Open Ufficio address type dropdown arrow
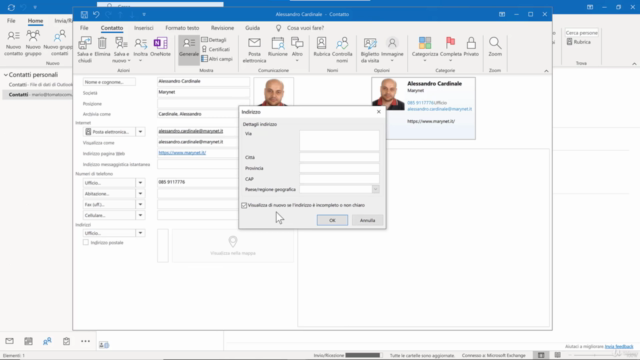This screenshot has height=360, width=640. [x=140, y=233]
